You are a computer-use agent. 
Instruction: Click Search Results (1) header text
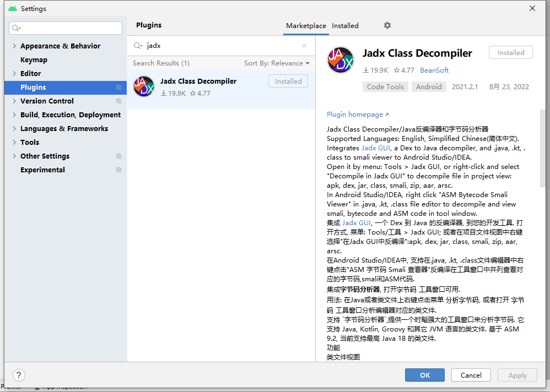click(x=161, y=63)
